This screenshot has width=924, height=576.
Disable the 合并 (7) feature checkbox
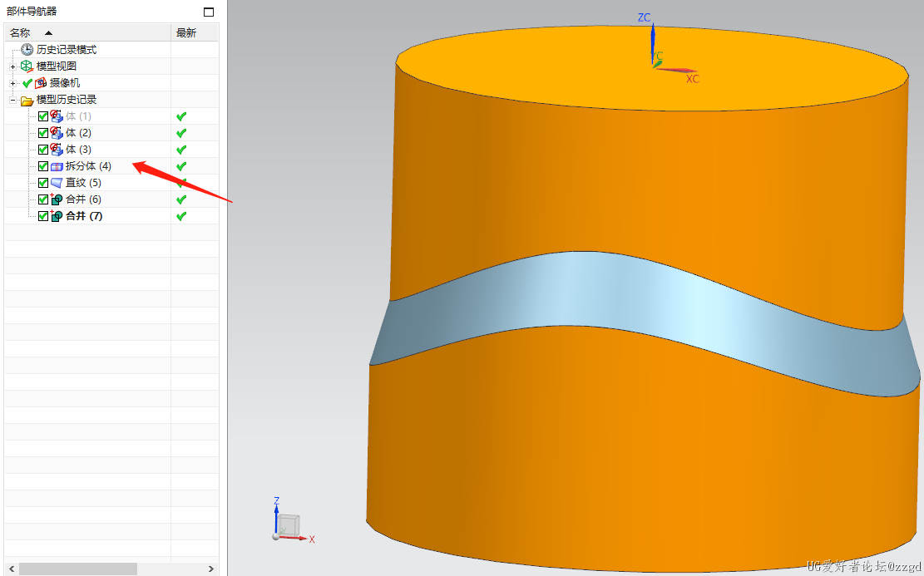tap(43, 216)
